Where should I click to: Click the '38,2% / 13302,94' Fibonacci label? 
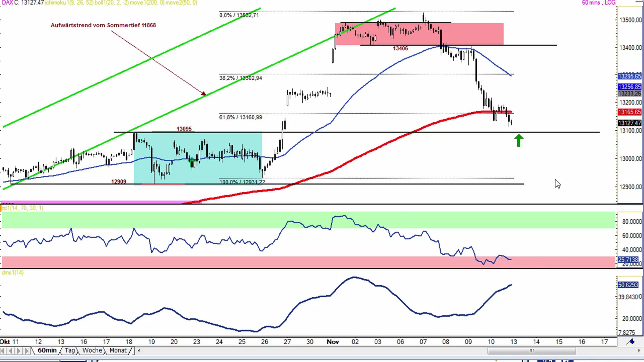tap(241, 78)
